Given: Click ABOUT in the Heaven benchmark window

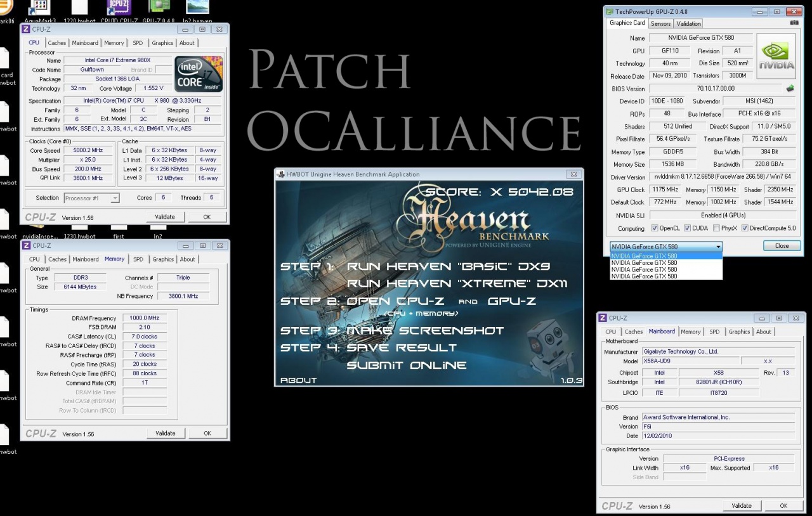Looking at the screenshot, I should pyautogui.click(x=298, y=380).
